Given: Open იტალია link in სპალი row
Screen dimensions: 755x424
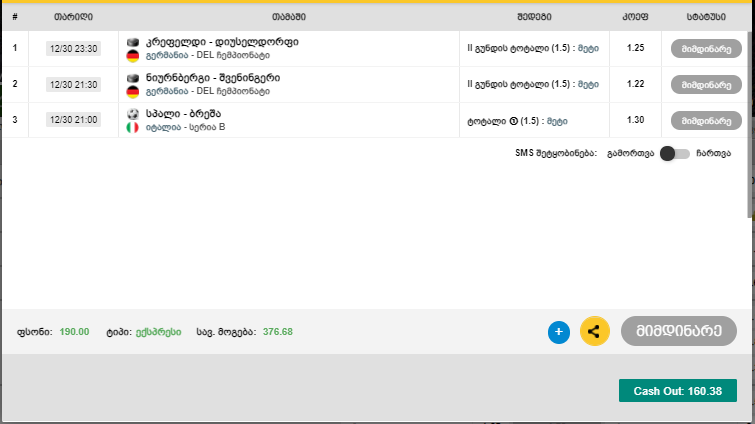Looking at the screenshot, I should tap(164, 127).
